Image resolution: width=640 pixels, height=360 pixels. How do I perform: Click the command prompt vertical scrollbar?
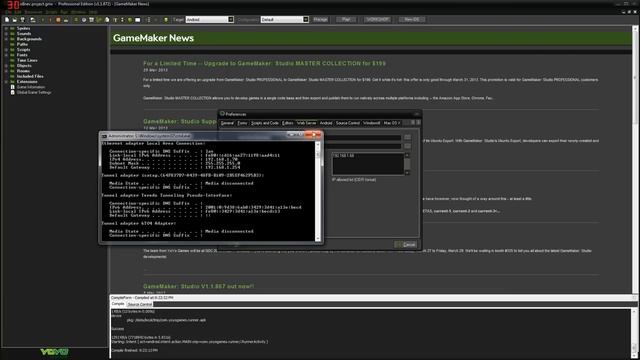point(318,191)
